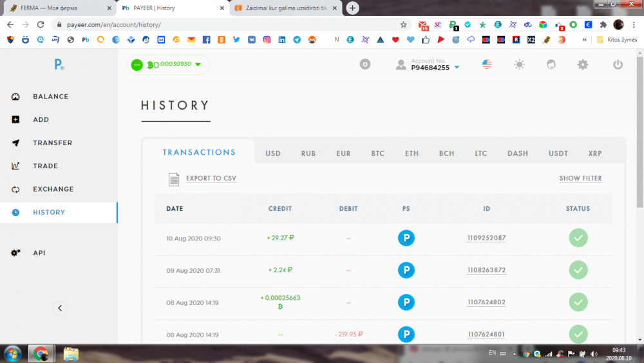Open the support chat headset icon
This screenshot has height=363, width=644.
click(551, 64)
